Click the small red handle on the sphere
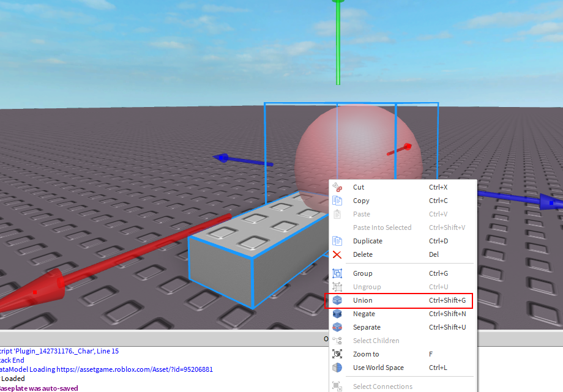 pos(407,146)
